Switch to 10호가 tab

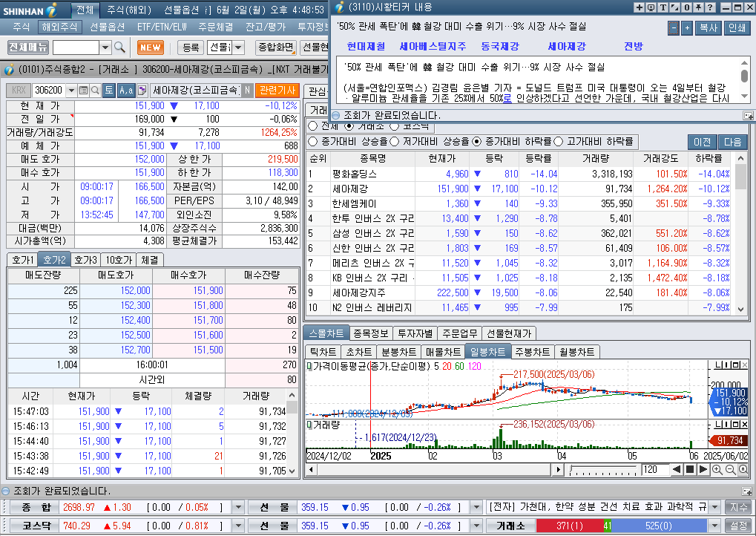(x=119, y=260)
